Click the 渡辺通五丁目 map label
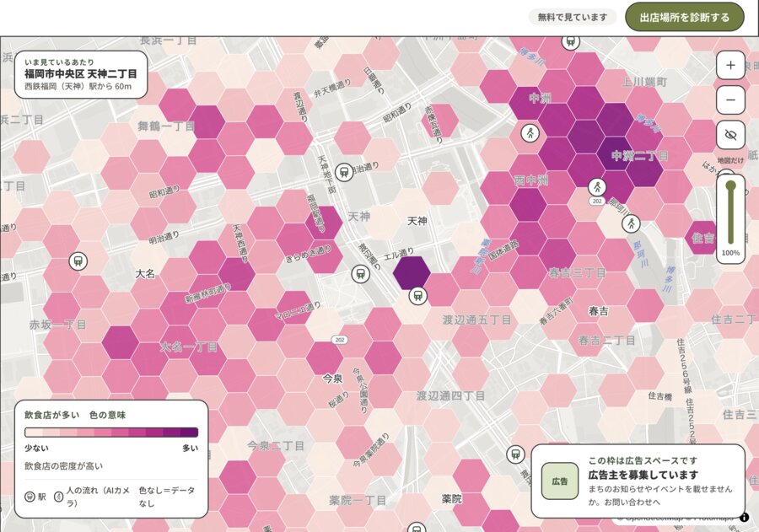The image size is (759, 532). (x=476, y=320)
